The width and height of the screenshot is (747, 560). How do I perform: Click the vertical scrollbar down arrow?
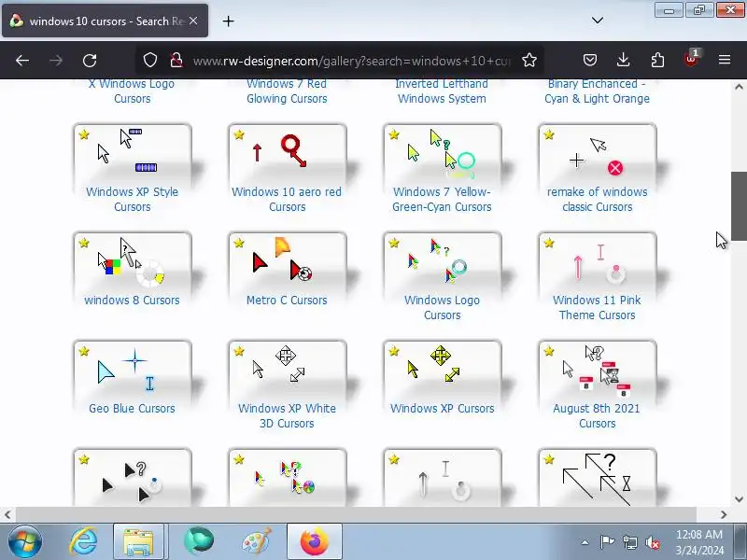[x=739, y=499]
